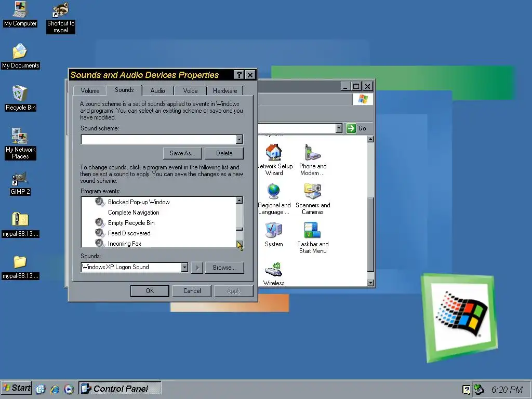Click Control Panel window scroll up arrow
Image resolution: width=532 pixels, height=399 pixels.
370,139
